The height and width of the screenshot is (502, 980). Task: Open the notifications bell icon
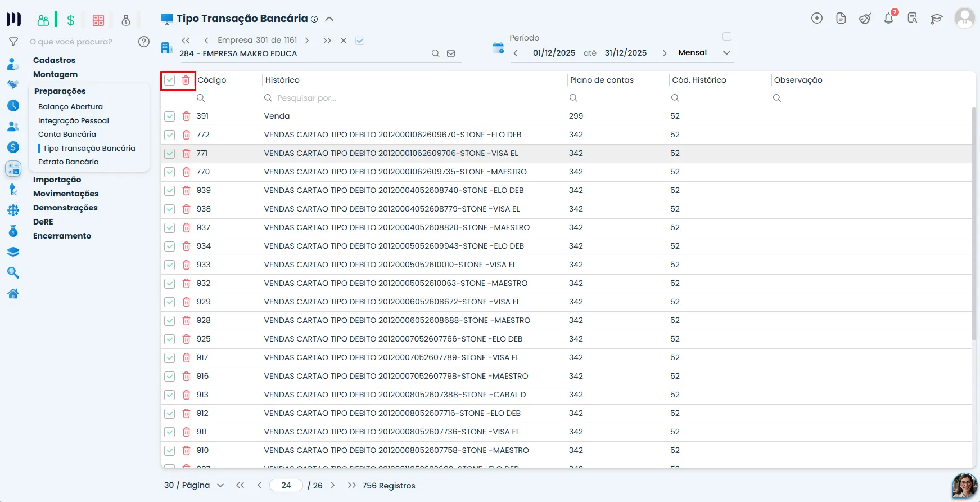[889, 18]
